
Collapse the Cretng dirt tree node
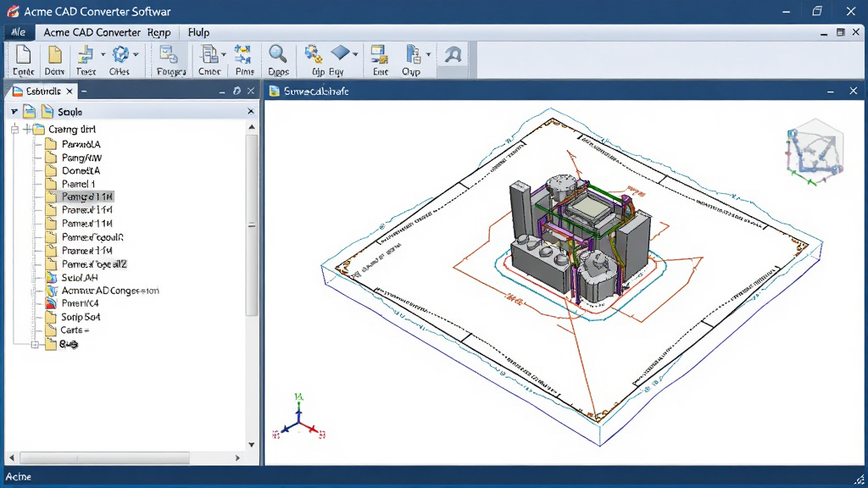click(15, 130)
